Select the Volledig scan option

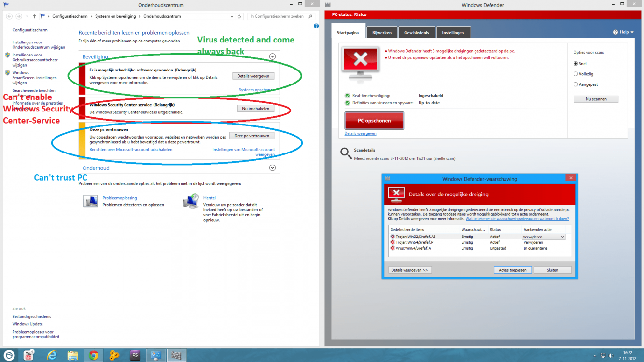click(576, 74)
